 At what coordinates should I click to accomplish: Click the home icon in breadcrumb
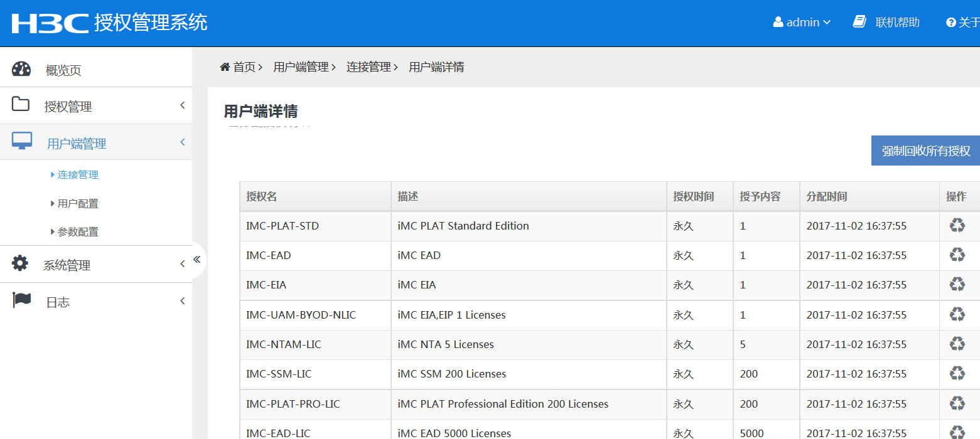tap(225, 67)
